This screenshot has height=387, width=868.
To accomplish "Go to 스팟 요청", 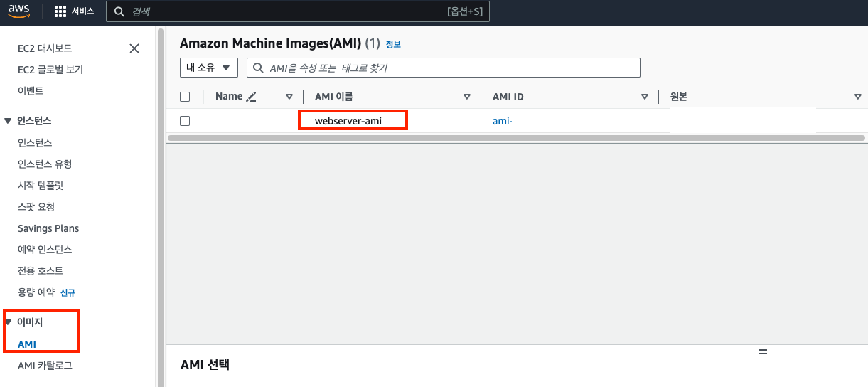I will pyautogui.click(x=36, y=207).
